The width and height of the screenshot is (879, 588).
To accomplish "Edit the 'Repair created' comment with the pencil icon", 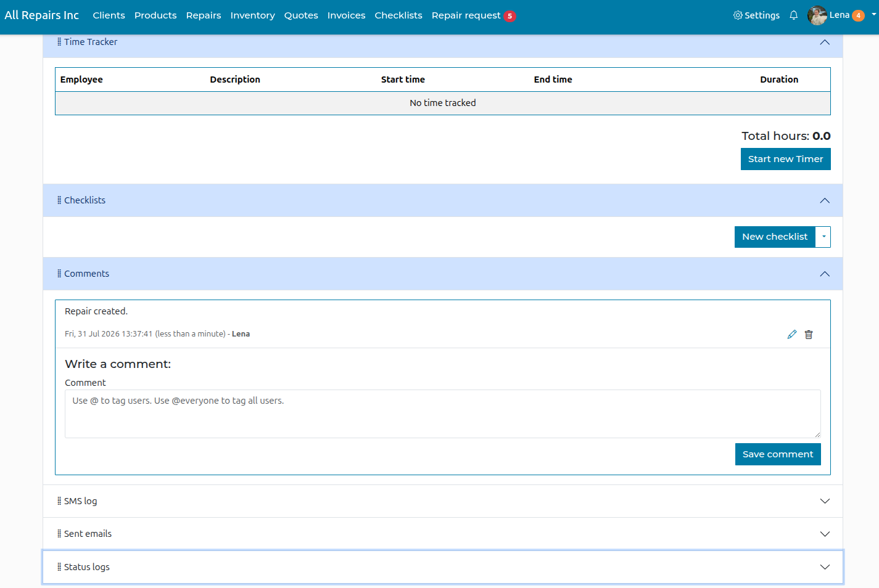I will (x=792, y=334).
